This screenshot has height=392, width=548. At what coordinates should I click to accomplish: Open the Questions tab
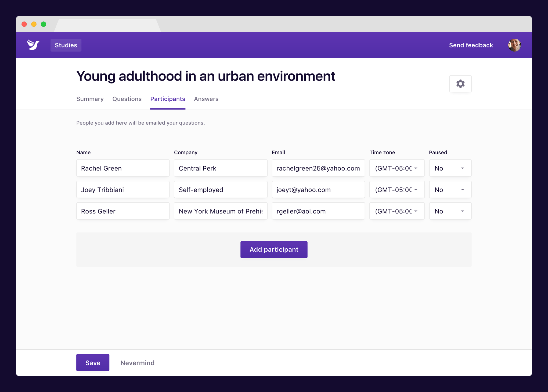click(127, 99)
